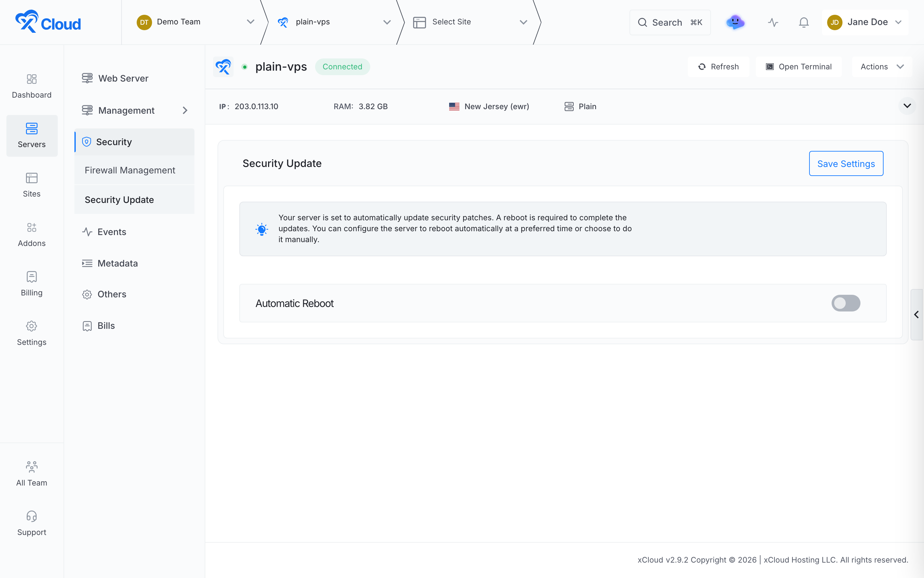This screenshot has width=924, height=578.
Task: Open the Actions dropdown
Action: (882, 67)
